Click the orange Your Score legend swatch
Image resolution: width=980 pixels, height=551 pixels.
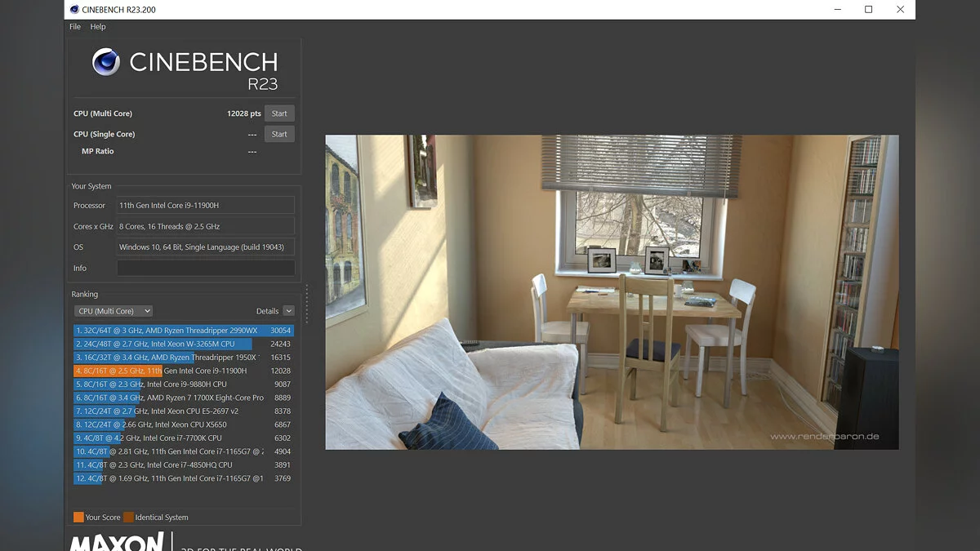coord(78,517)
